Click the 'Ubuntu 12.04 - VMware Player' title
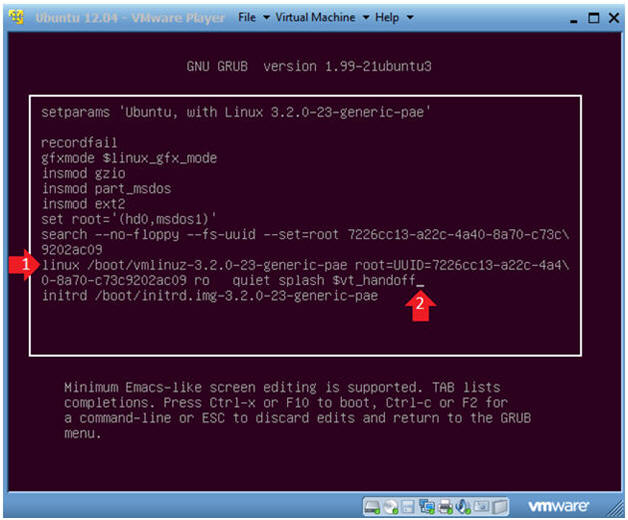The image size is (628, 520). pos(130,18)
